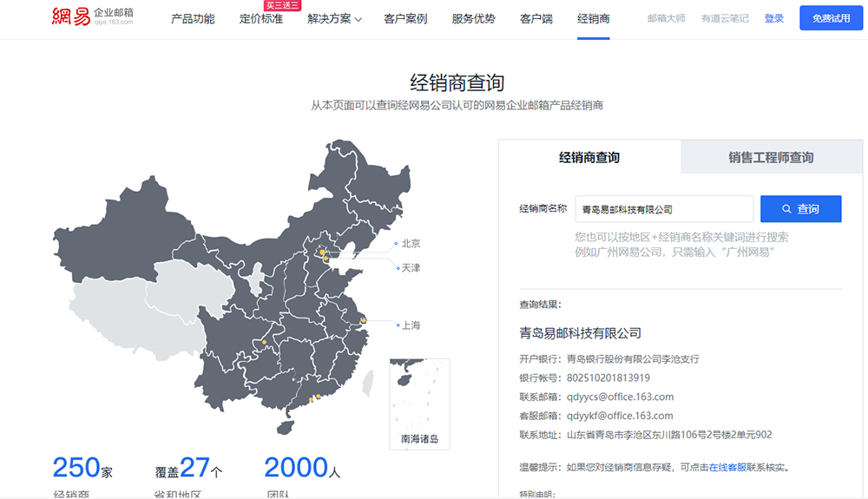Select the 客户端 navigation item
The height and width of the screenshot is (499, 868).
click(x=536, y=19)
